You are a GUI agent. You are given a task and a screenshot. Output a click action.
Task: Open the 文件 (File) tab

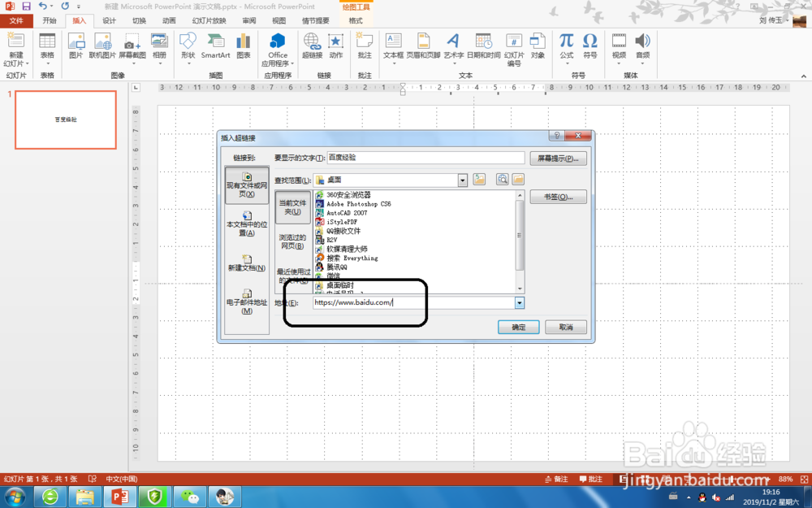pos(16,21)
